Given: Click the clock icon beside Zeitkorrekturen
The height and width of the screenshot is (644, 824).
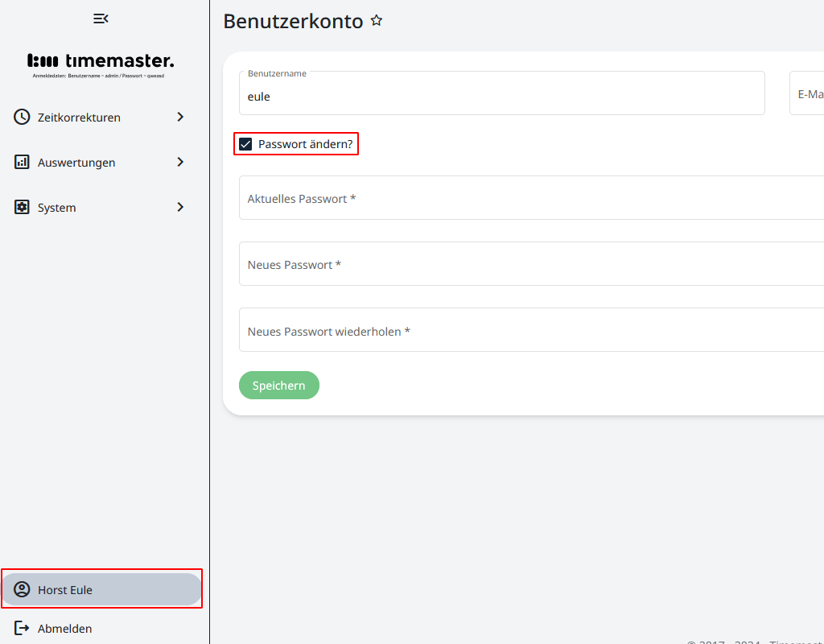Looking at the screenshot, I should click(22, 117).
